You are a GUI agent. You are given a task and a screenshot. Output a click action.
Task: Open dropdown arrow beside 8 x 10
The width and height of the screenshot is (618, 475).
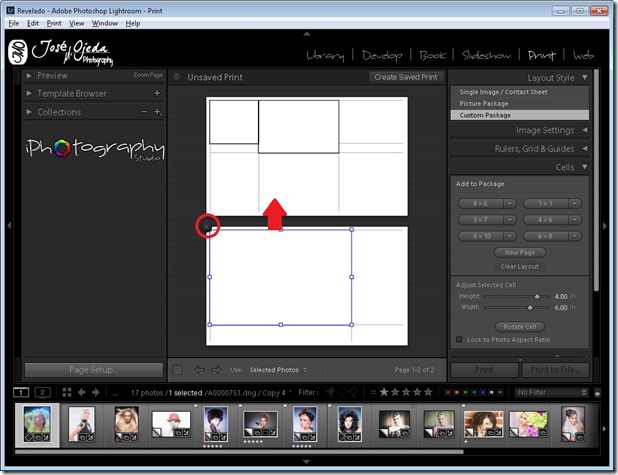coord(510,236)
